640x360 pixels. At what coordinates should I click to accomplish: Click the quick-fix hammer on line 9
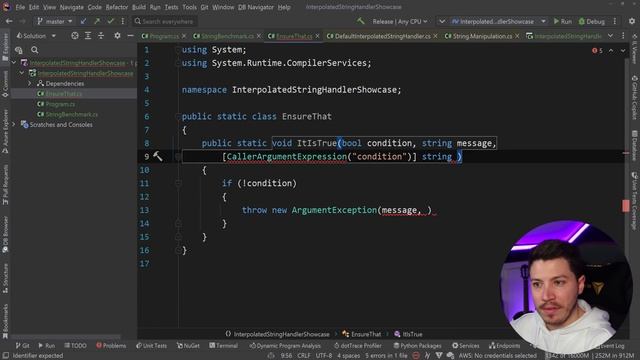[x=158, y=156]
